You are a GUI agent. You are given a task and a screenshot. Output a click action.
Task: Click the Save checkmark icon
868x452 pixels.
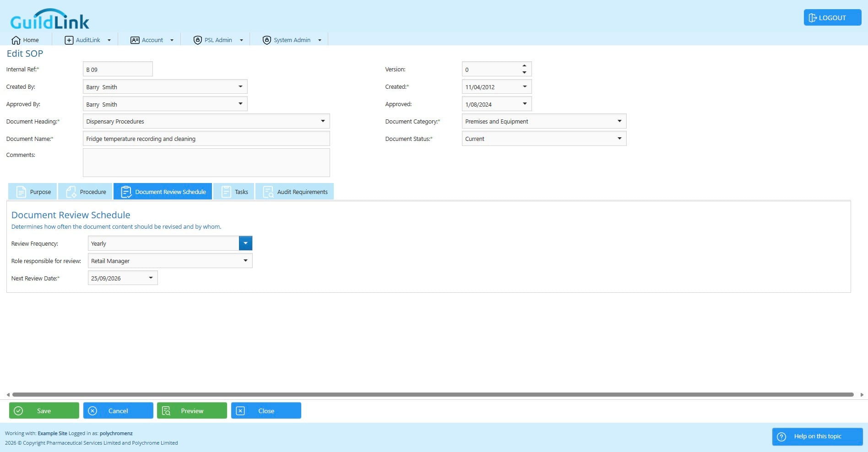click(18, 411)
